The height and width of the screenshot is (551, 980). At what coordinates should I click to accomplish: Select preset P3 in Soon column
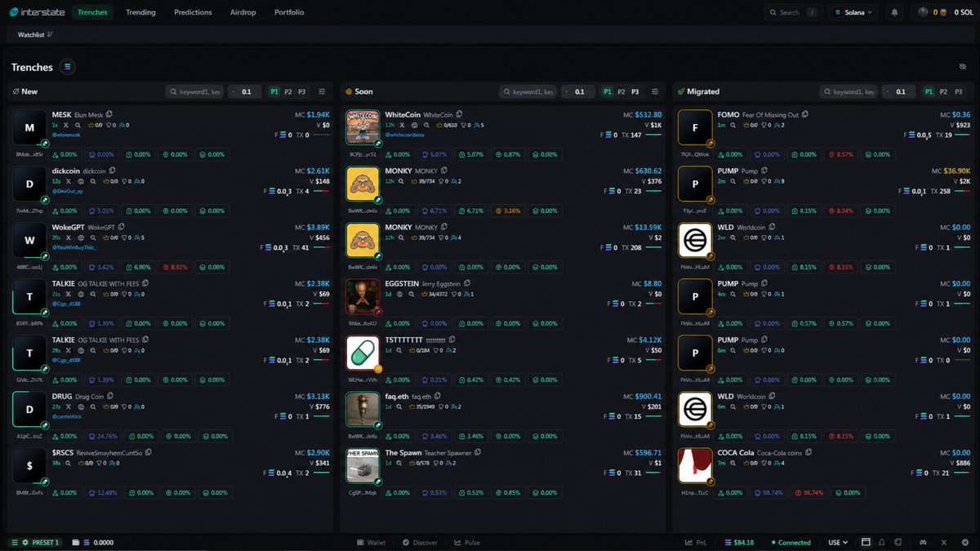pos(635,91)
